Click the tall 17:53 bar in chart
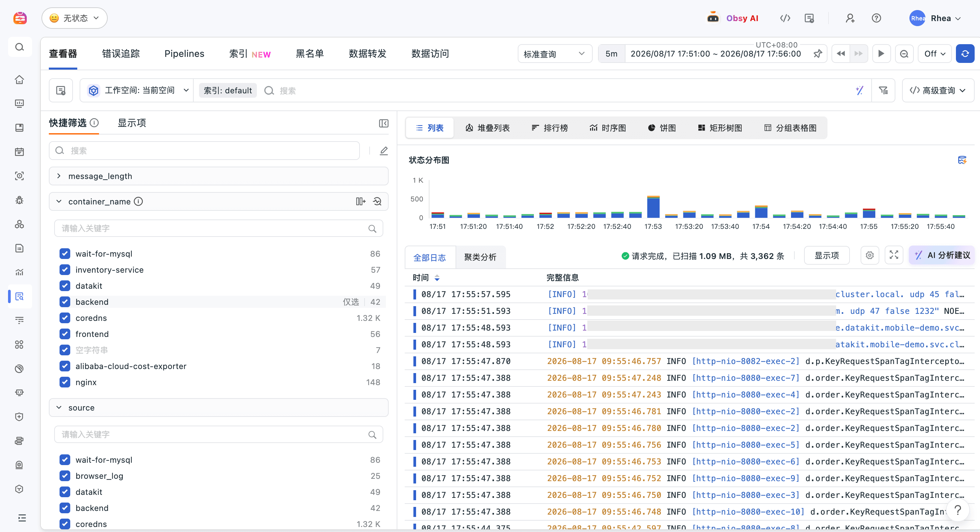The height and width of the screenshot is (532, 980). [653, 207]
